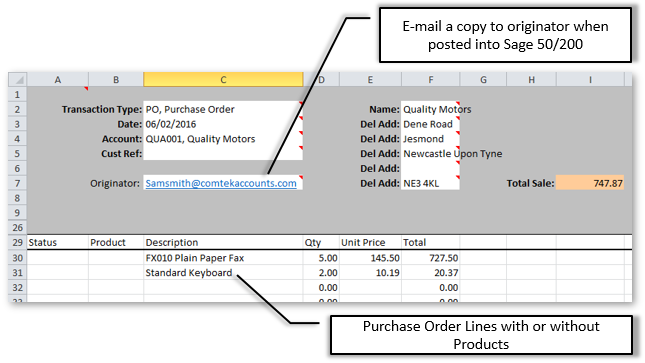
Task: Click the 'Jesmond' delivery address cell
Action: click(x=430, y=139)
